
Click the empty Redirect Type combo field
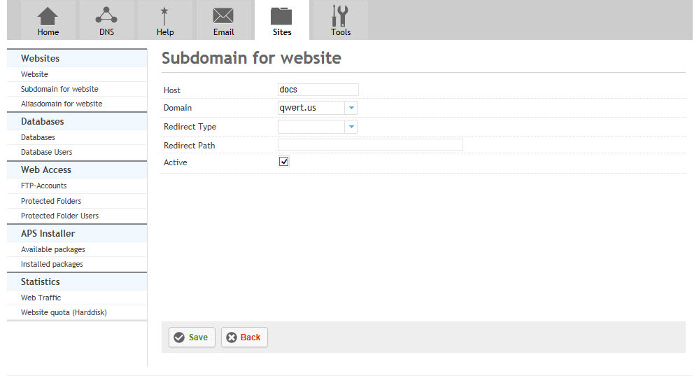tap(318, 127)
